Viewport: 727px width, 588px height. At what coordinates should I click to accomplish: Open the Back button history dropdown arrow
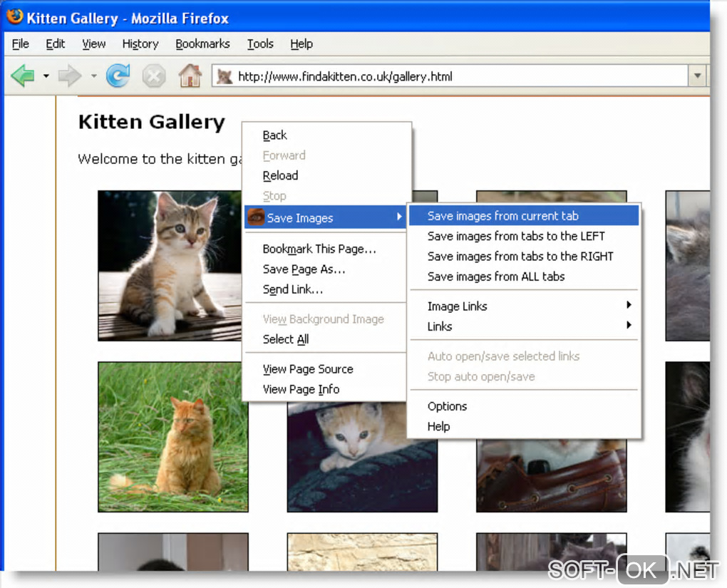[46, 76]
